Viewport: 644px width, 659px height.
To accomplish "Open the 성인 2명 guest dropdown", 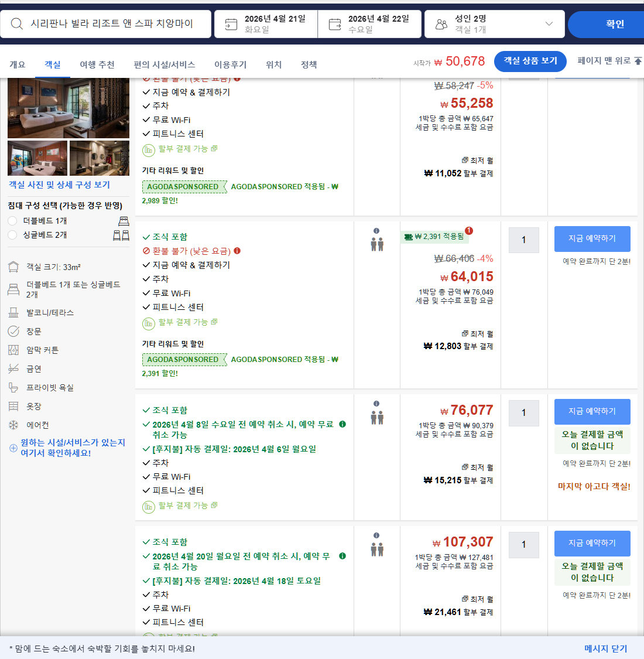I will click(x=549, y=23).
